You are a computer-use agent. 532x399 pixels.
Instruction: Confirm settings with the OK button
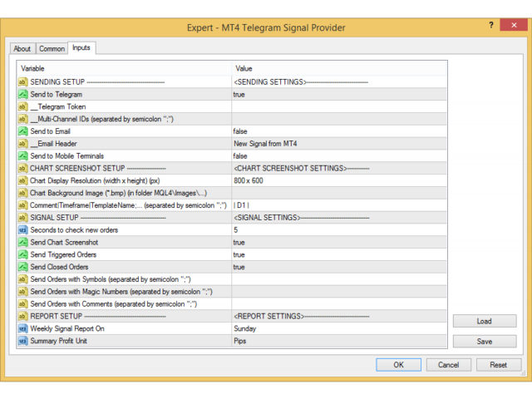[399, 365]
